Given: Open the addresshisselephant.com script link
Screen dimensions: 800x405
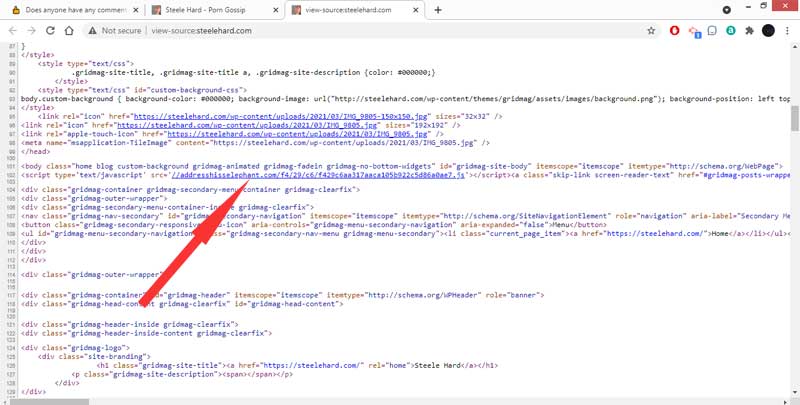Looking at the screenshot, I should click(x=317, y=175).
